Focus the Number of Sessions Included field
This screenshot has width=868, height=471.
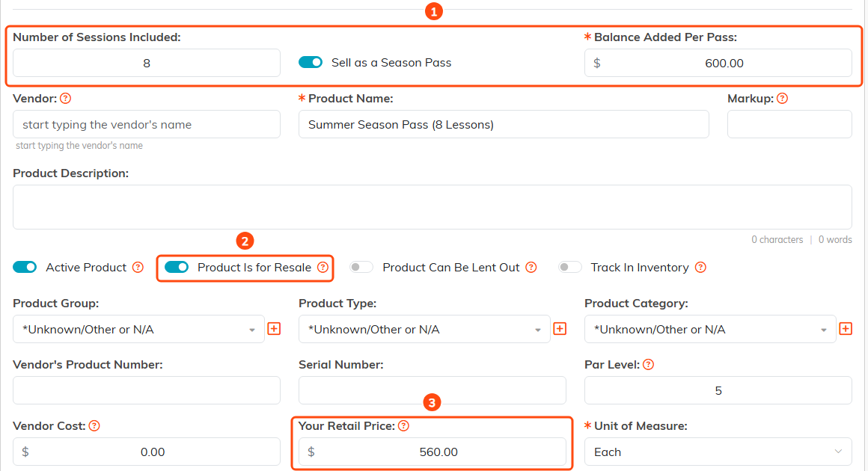146,63
